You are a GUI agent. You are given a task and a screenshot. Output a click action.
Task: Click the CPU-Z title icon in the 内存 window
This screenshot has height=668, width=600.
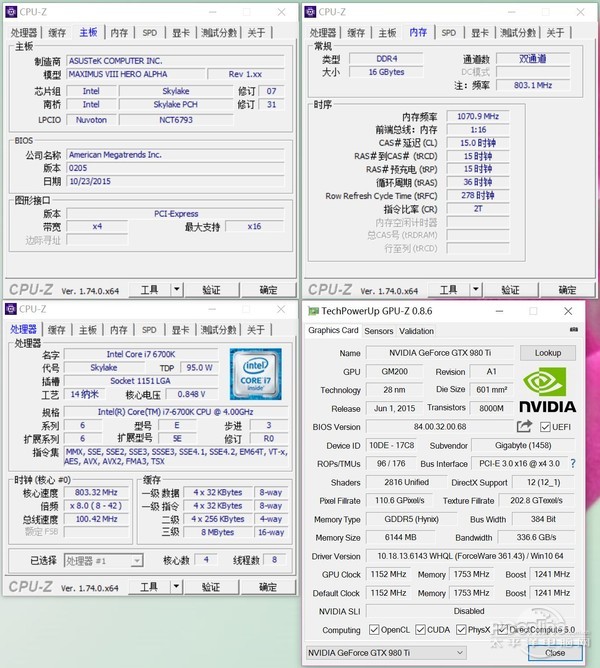(x=310, y=12)
